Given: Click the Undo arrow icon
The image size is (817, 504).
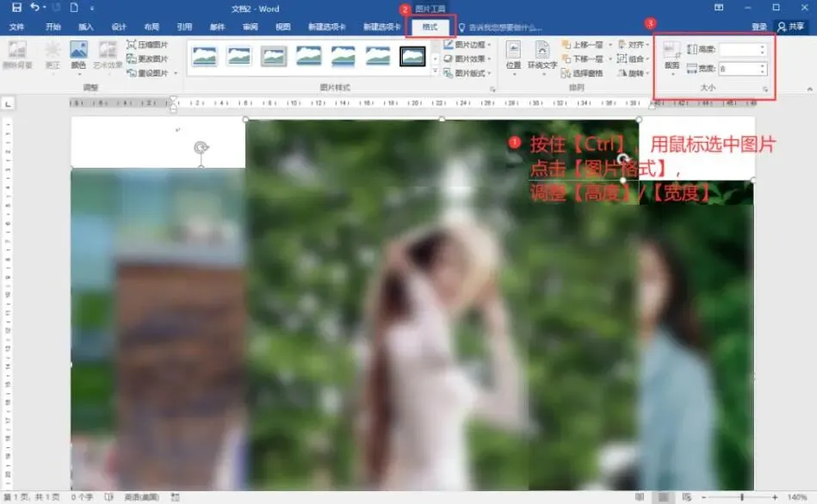Looking at the screenshot, I should (35, 7).
